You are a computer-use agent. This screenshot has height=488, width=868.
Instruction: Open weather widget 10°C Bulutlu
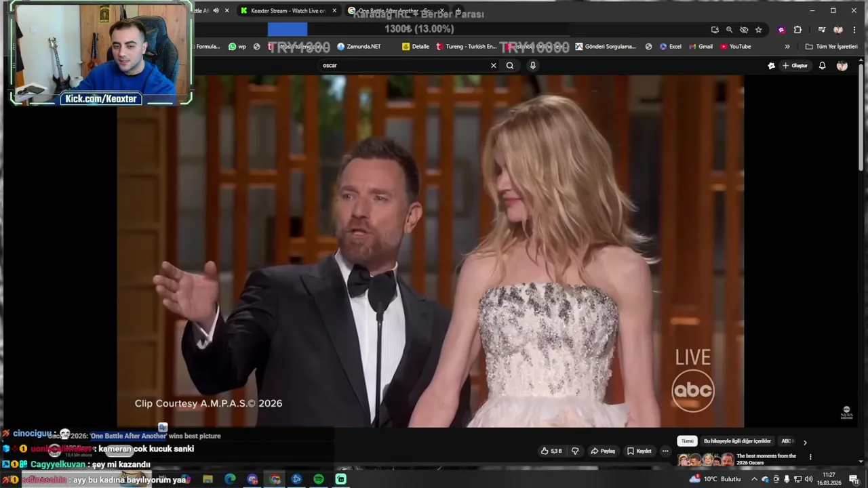point(715,479)
